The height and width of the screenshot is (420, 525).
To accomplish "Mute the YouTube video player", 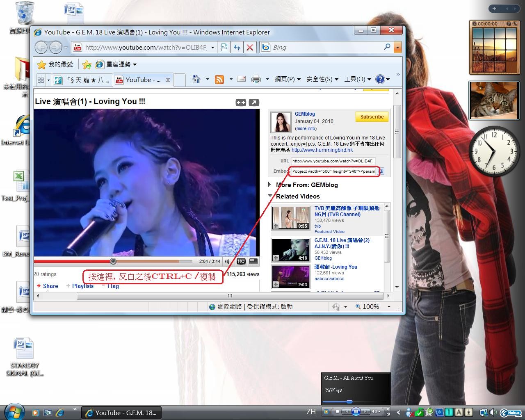I will pos(228,261).
